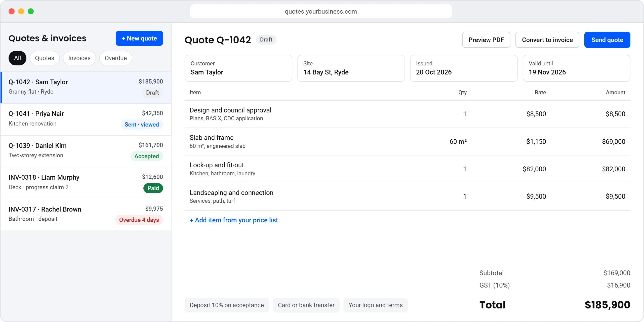Click the Draft badge beside Quote Q-1042 title
This screenshot has height=322, width=644.
point(266,40)
